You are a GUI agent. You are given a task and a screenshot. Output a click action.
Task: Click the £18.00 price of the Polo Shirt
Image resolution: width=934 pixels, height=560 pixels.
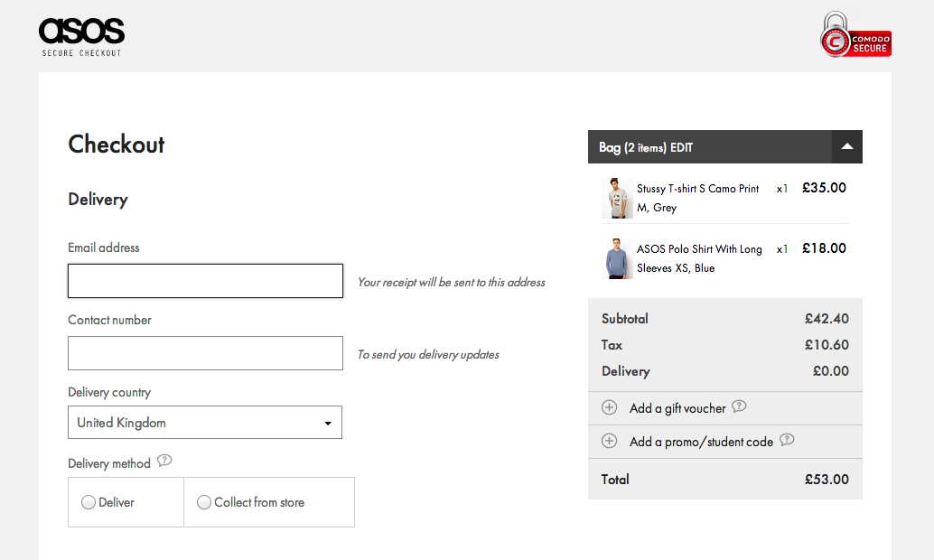click(824, 248)
